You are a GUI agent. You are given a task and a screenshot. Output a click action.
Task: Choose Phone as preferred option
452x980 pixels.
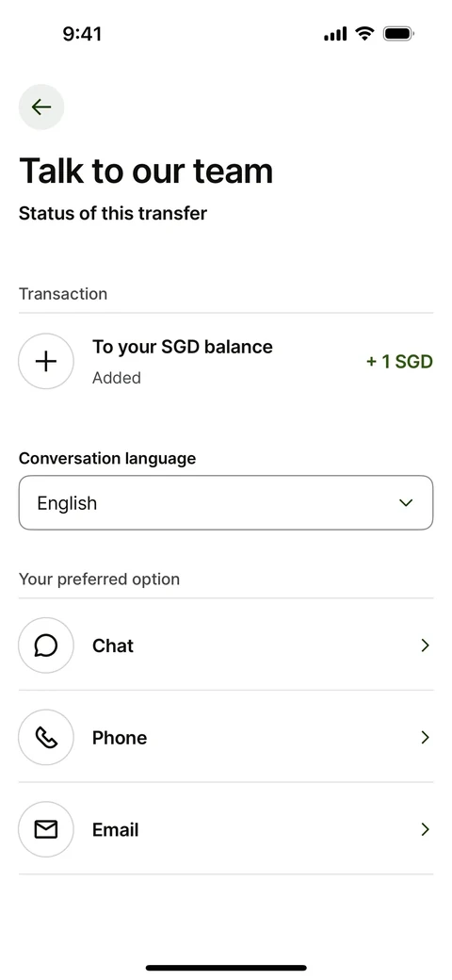(x=226, y=737)
